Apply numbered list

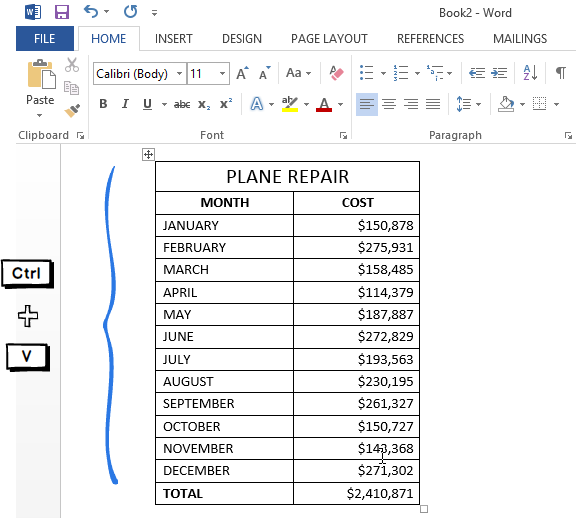point(401,73)
